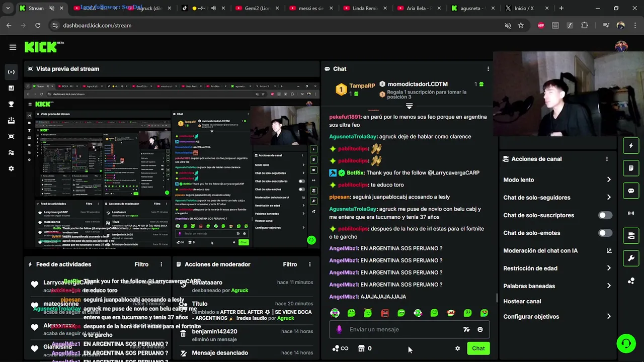This screenshot has height=362, width=644.
Task: Click the purple microphone icon in the message box
Action: (x=339, y=329)
